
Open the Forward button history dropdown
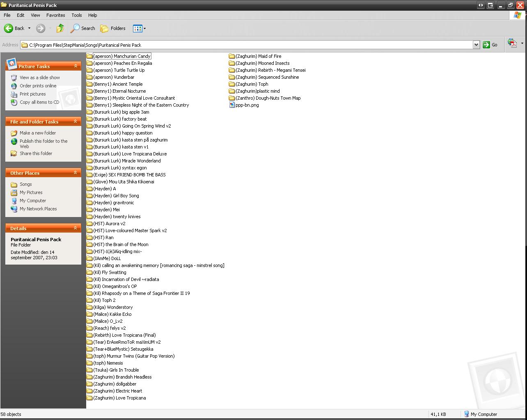tap(50, 28)
